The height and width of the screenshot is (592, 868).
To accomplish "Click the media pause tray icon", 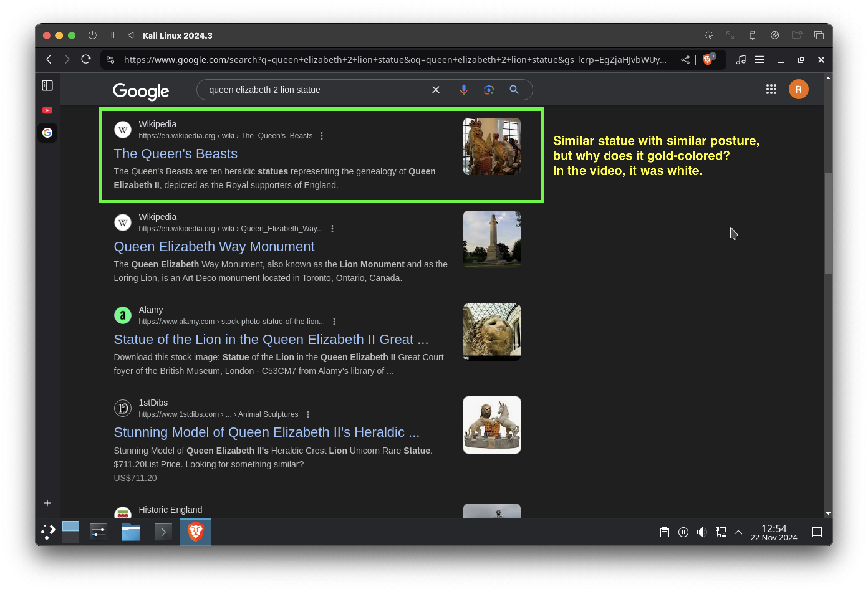I will point(683,532).
